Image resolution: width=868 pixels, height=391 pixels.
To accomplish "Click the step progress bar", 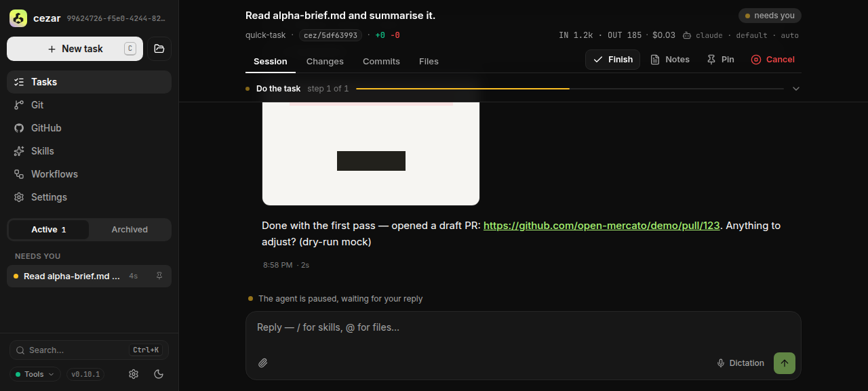I will [570, 89].
